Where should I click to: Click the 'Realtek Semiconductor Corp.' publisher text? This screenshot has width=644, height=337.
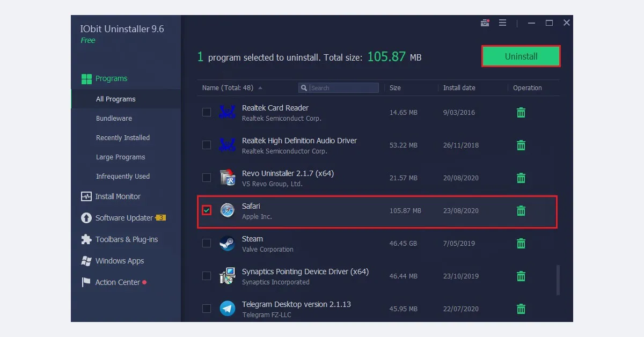tap(284, 151)
